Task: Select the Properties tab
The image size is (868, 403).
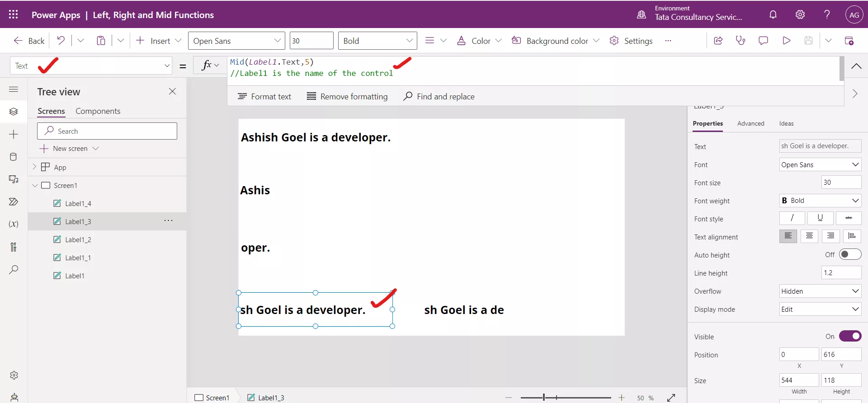Action: coord(708,123)
